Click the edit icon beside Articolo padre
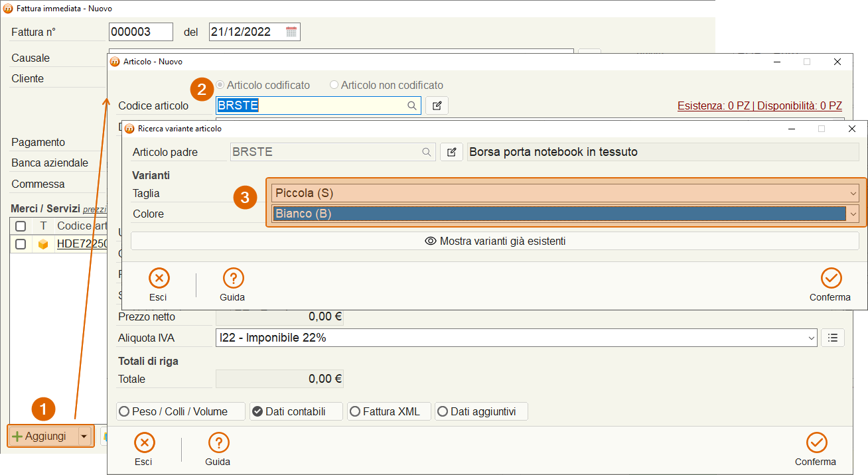The image size is (868, 475). click(x=451, y=152)
